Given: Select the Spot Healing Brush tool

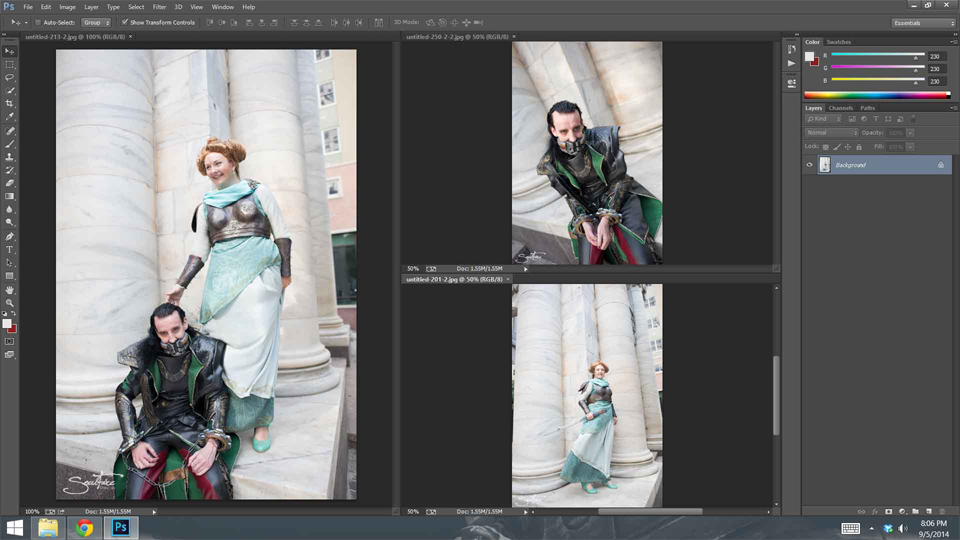Looking at the screenshot, I should pos(9,131).
